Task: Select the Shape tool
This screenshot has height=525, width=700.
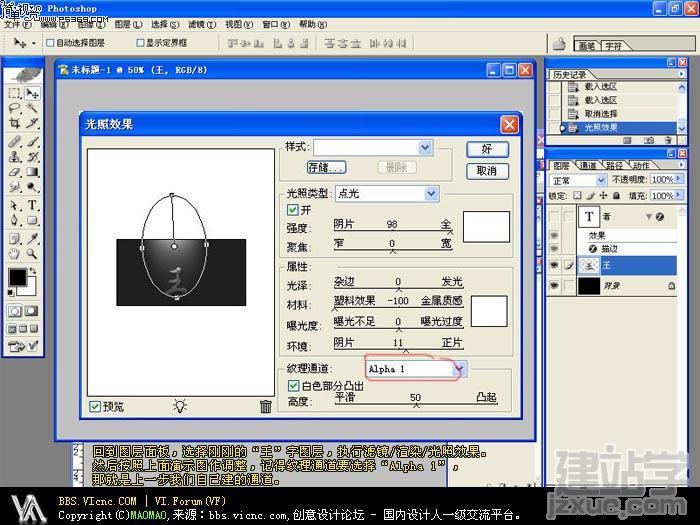Action: tap(32, 221)
